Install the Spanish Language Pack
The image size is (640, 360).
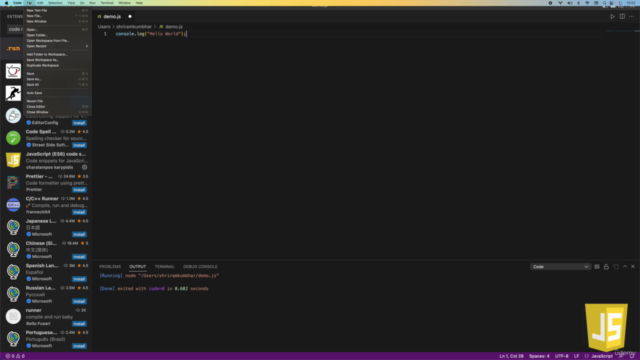click(x=79, y=279)
